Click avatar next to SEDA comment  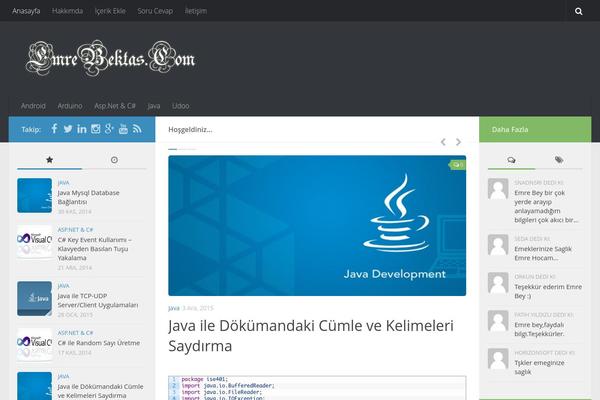(x=498, y=245)
